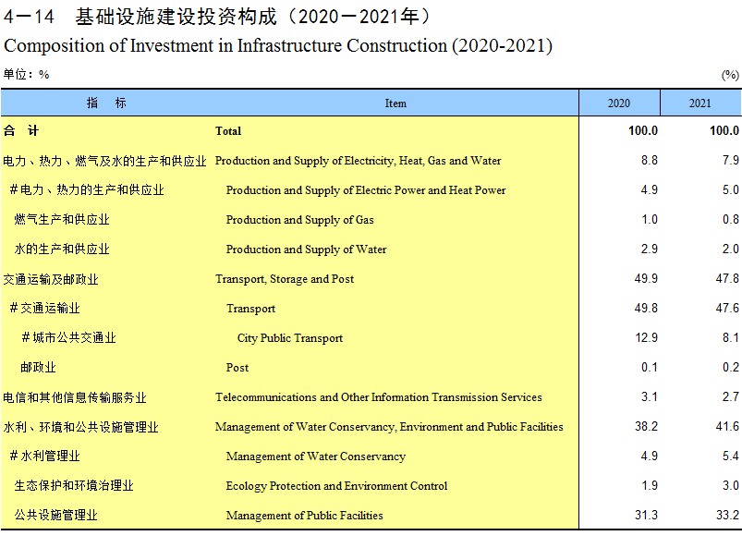Select Management of Public Facilities label
This screenshot has width=742, height=560.
[x=304, y=516]
